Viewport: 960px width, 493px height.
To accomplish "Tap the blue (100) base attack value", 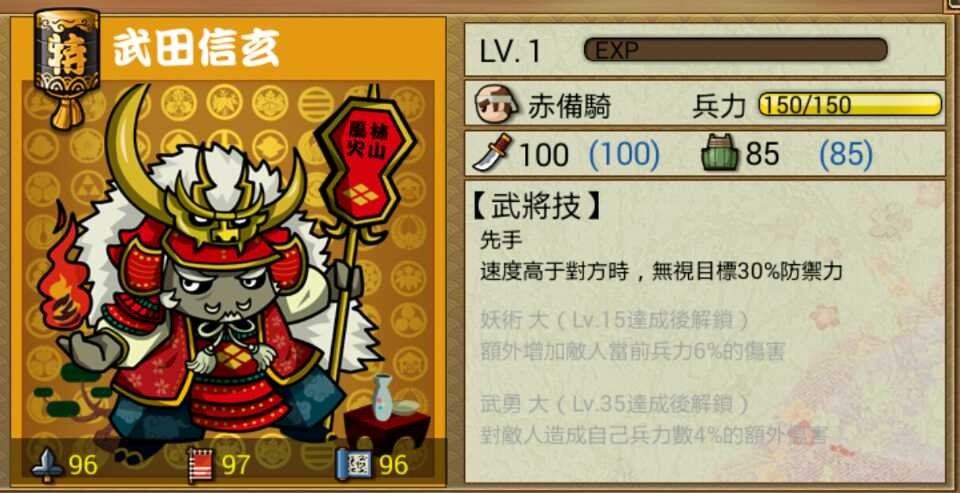I will [624, 155].
